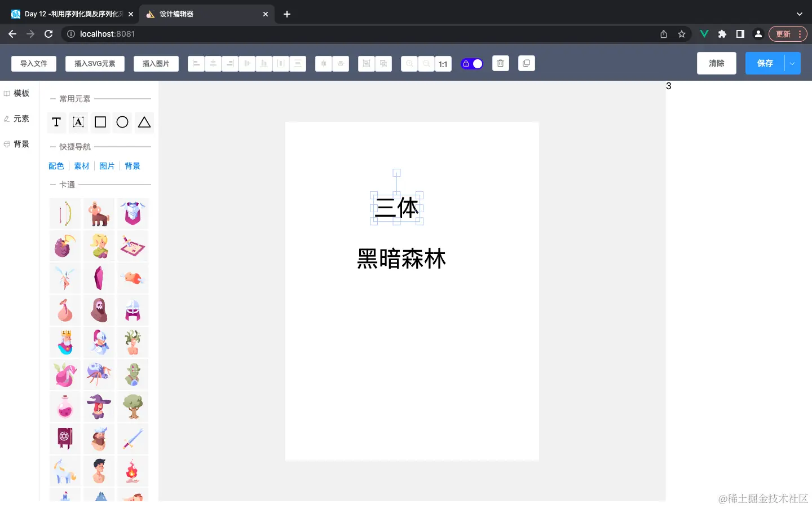The height and width of the screenshot is (508, 812).
Task: Open the 背景 sidebar panel
Action: 17,144
